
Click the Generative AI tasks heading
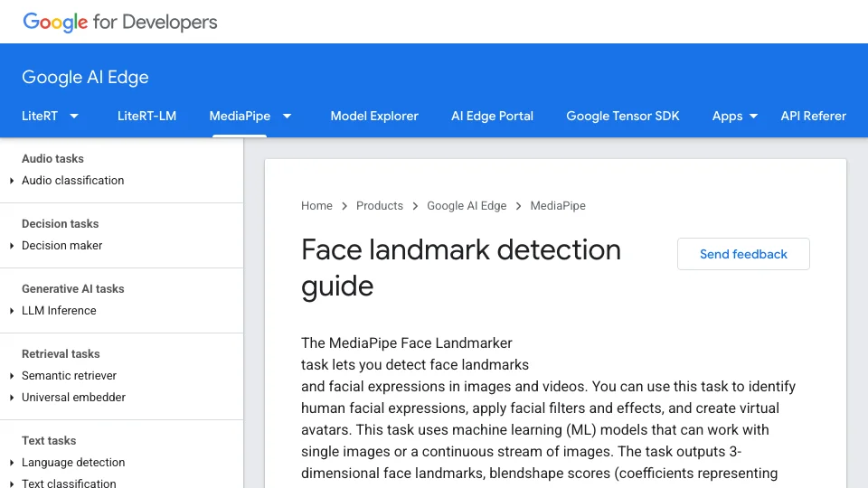(73, 289)
